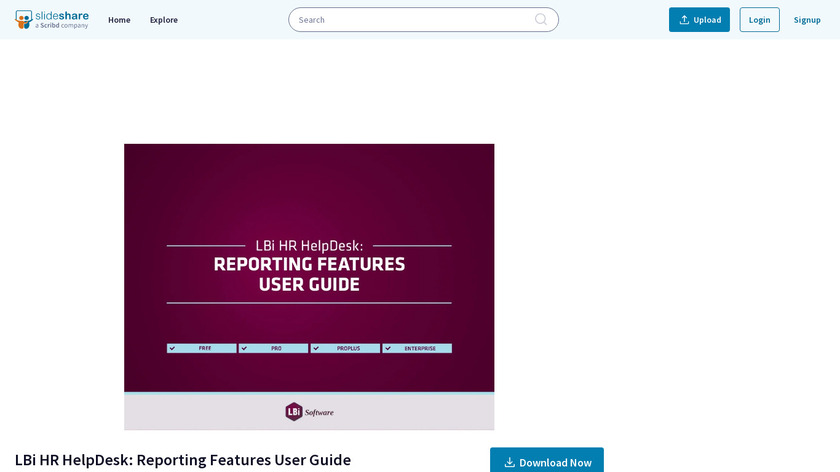Viewport: 840px width, 472px height.
Task: Open the Signup link
Action: point(807,20)
